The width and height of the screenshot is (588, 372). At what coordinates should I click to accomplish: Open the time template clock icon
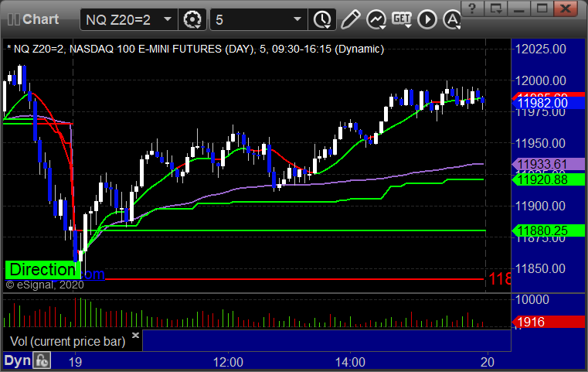point(322,19)
